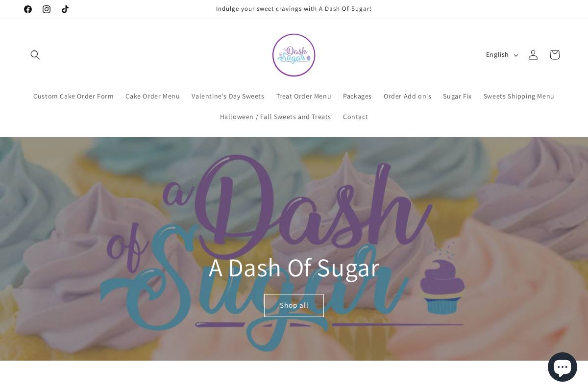This screenshot has height=392, width=588.
Task: Open the Treat Order Menu
Action: coord(303,96)
